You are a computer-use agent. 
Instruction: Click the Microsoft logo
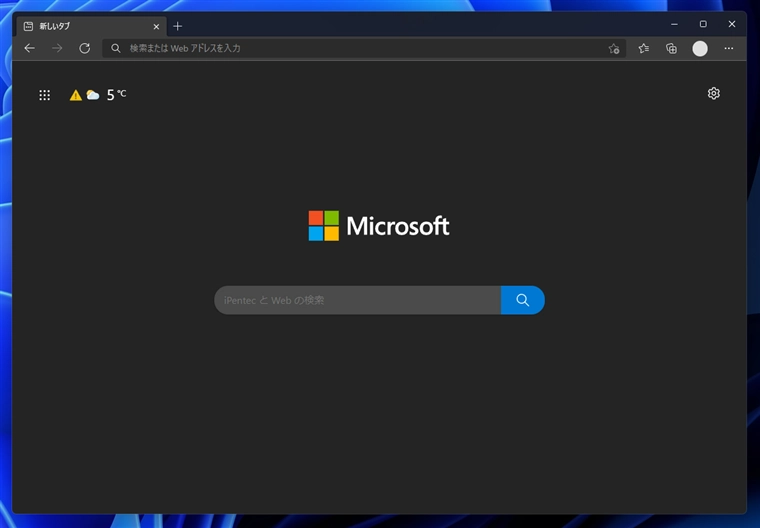click(x=379, y=225)
